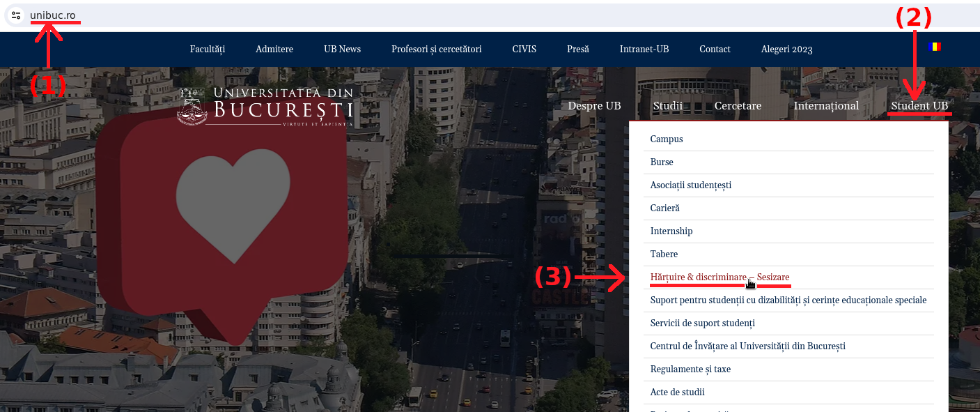Click the unibuc.ro address bar URL

coord(53,15)
